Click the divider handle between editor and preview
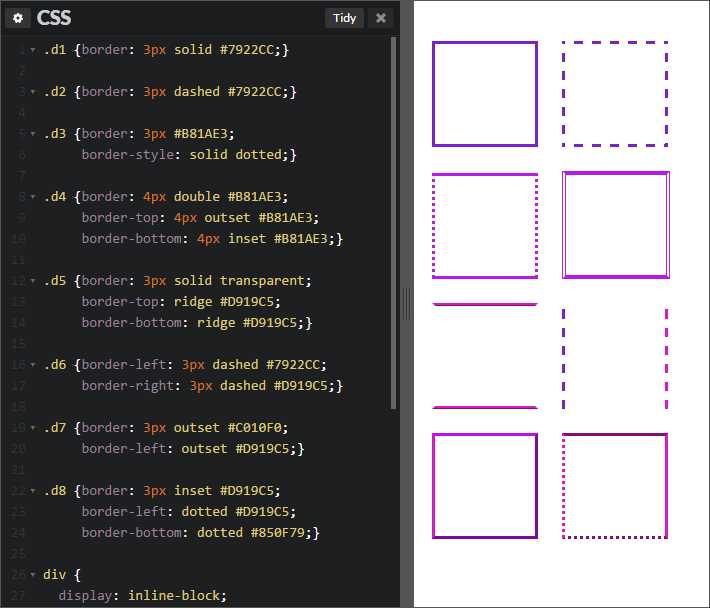 [406, 304]
